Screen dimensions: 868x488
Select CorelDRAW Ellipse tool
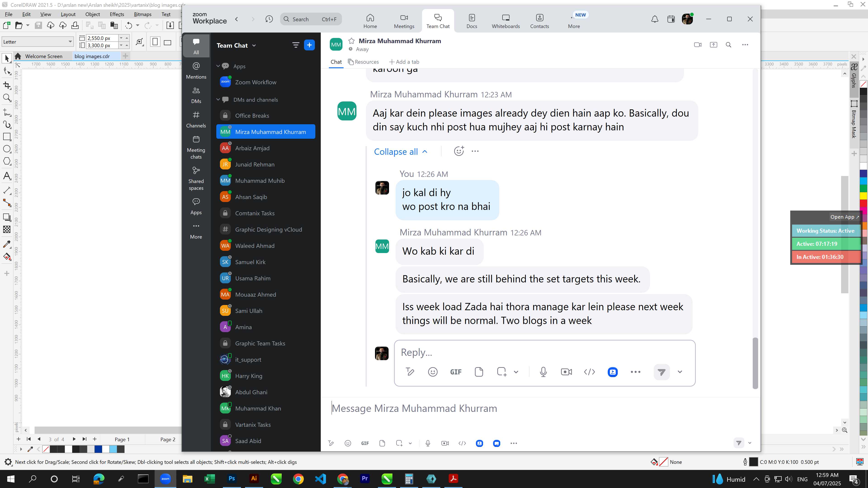tap(7, 149)
